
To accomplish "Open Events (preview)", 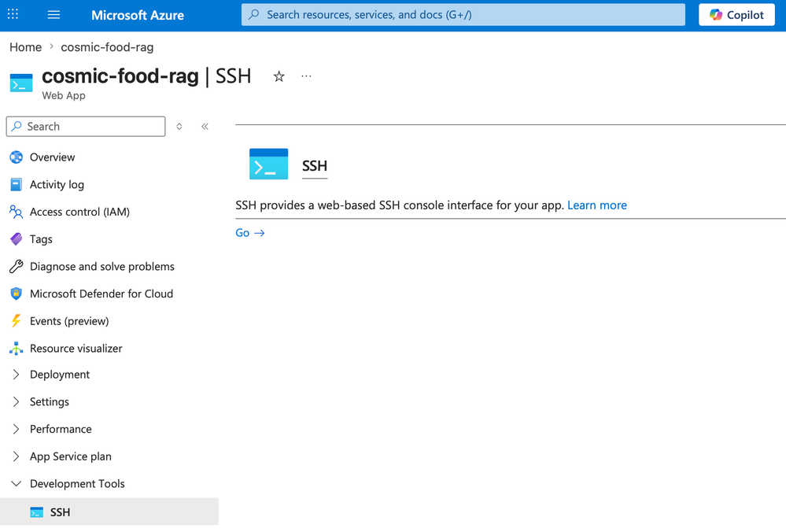I will coord(69,321).
